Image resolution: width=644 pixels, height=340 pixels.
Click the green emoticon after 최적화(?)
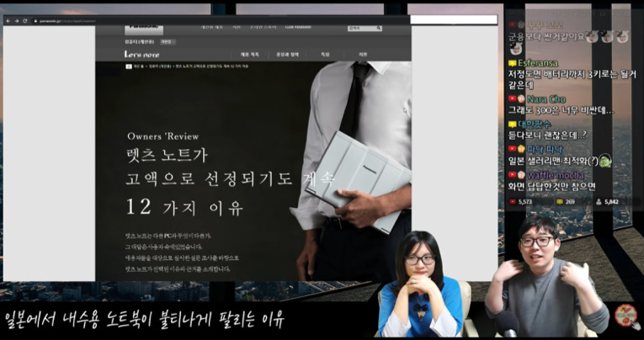(605, 160)
